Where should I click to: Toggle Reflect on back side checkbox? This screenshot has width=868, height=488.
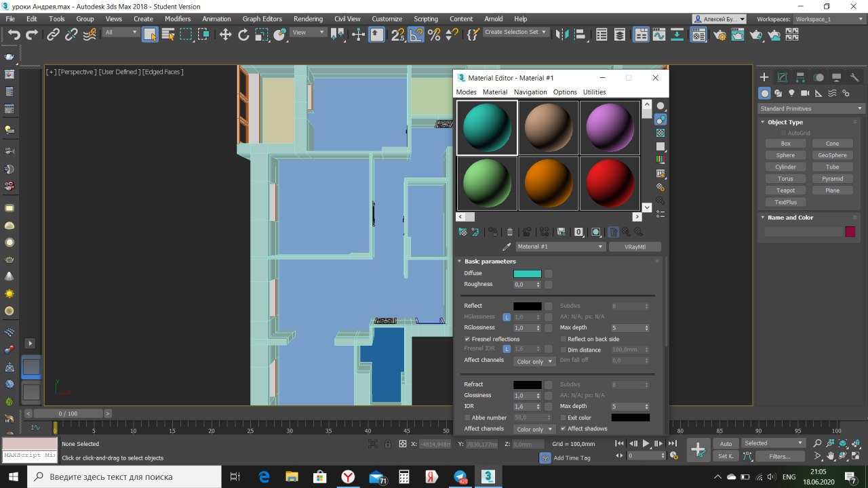click(564, 339)
